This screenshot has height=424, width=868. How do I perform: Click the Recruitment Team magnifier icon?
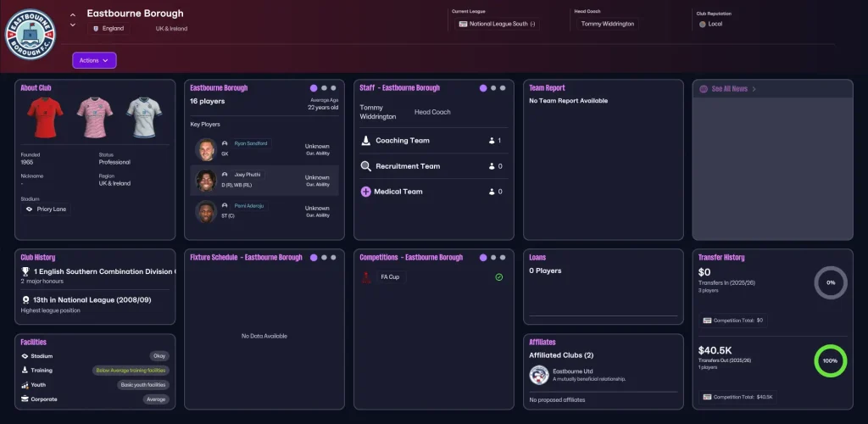(x=365, y=166)
